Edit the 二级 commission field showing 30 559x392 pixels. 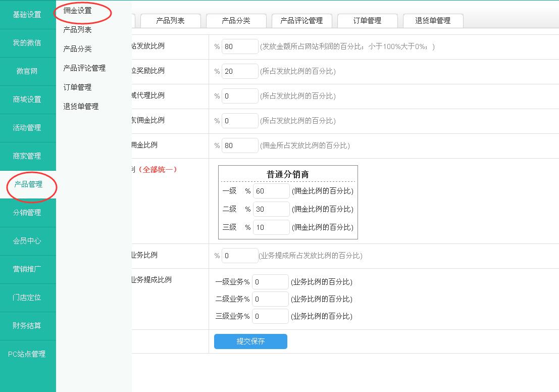click(271, 209)
